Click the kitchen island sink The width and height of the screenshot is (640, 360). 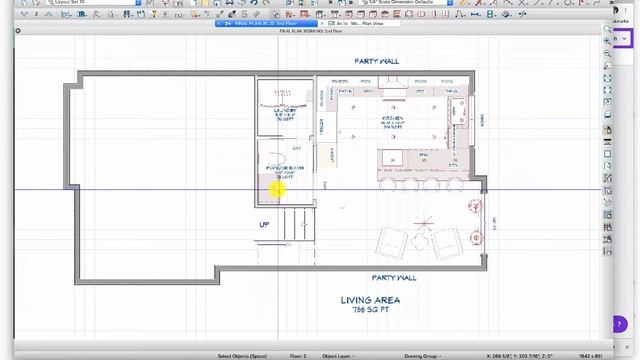point(393,158)
